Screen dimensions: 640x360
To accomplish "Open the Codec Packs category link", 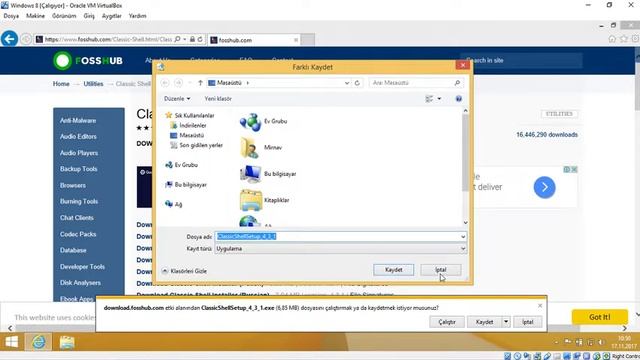I will (x=78, y=234).
